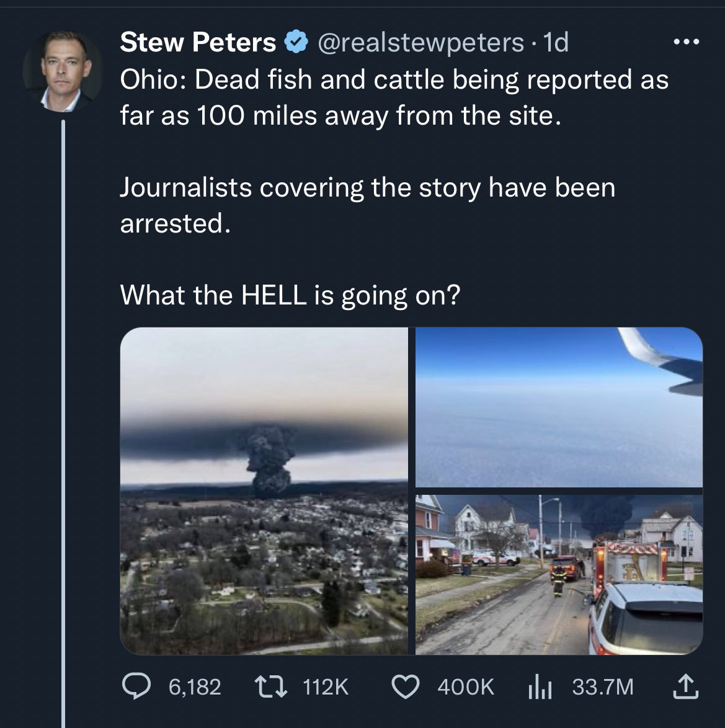
Task: Click the 6,182 replies count
Action: [x=195, y=686]
